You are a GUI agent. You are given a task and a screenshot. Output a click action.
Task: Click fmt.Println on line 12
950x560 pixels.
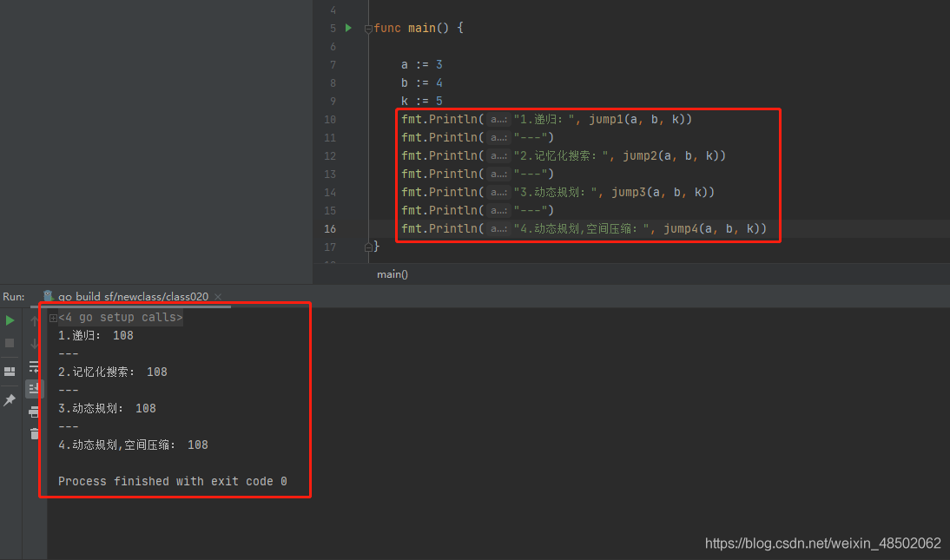[439, 155]
